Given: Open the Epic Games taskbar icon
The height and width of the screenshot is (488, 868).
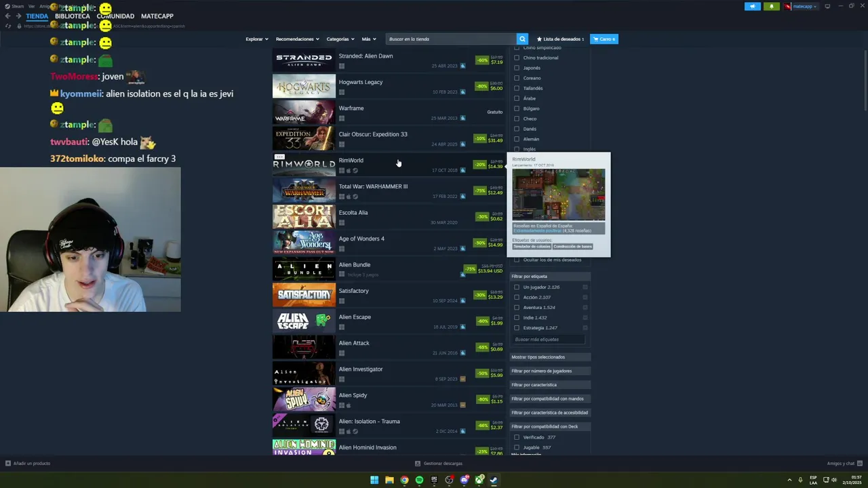Looking at the screenshot, I should pos(434,480).
